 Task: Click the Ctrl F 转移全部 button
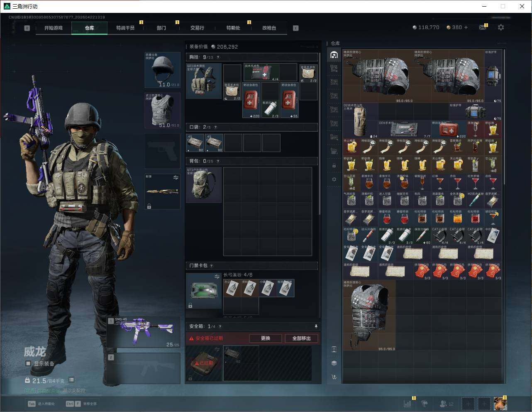click(81, 404)
